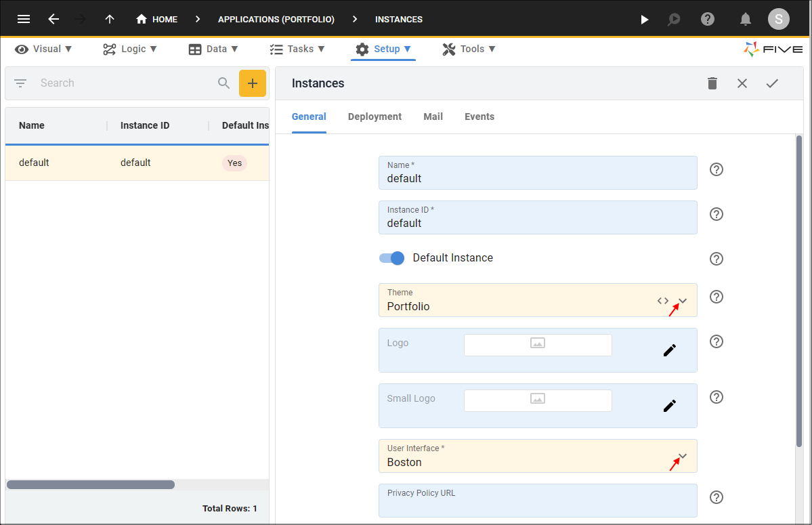Click the HOME breadcrumb
The height and width of the screenshot is (525, 812).
(x=157, y=19)
